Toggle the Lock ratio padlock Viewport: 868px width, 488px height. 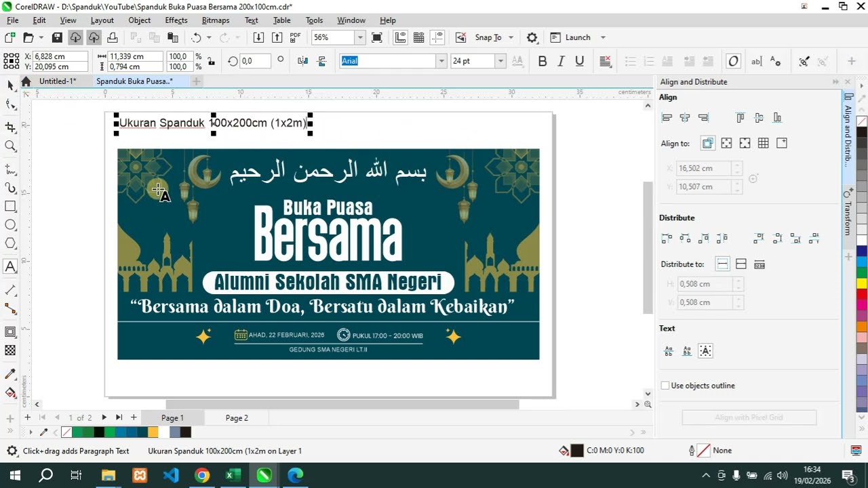coord(211,62)
